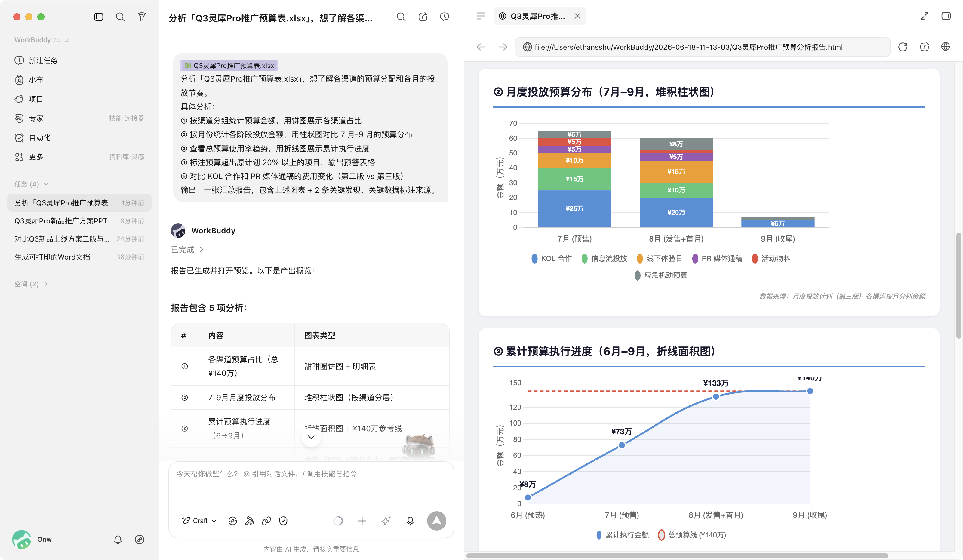Click the circular icon beside the bell

click(x=140, y=539)
